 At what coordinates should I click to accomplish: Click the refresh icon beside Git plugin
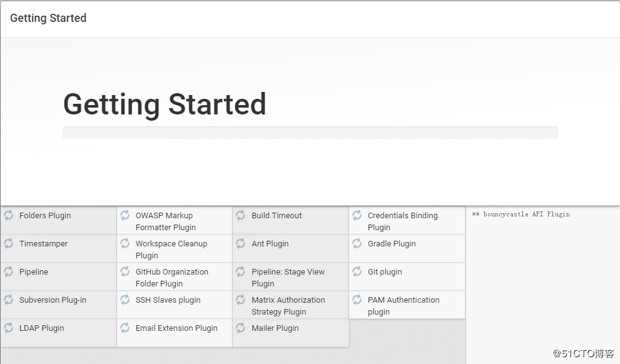click(x=357, y=271)
